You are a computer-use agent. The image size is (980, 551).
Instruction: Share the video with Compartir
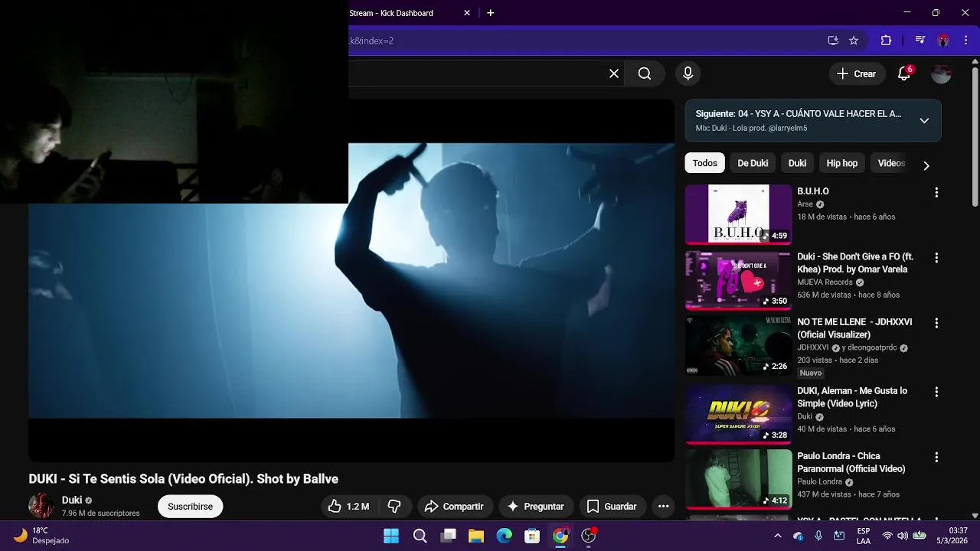pyautogui.click(x=455, y=507)
